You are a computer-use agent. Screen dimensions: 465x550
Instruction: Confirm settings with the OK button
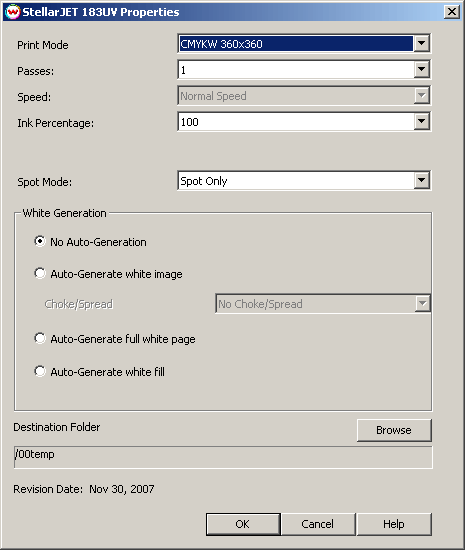click(x=243, y=524)
